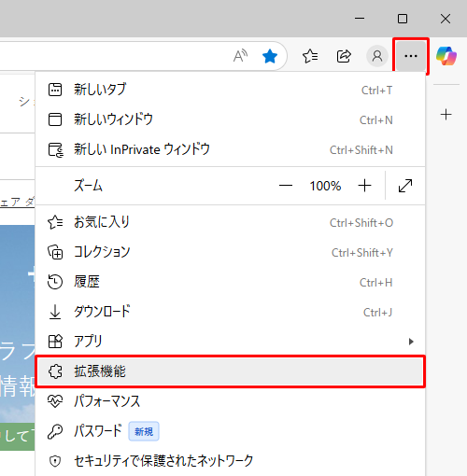Open the profile avatar icon
Viewport: 467px width, 476px height.
[x=377, y=56]
